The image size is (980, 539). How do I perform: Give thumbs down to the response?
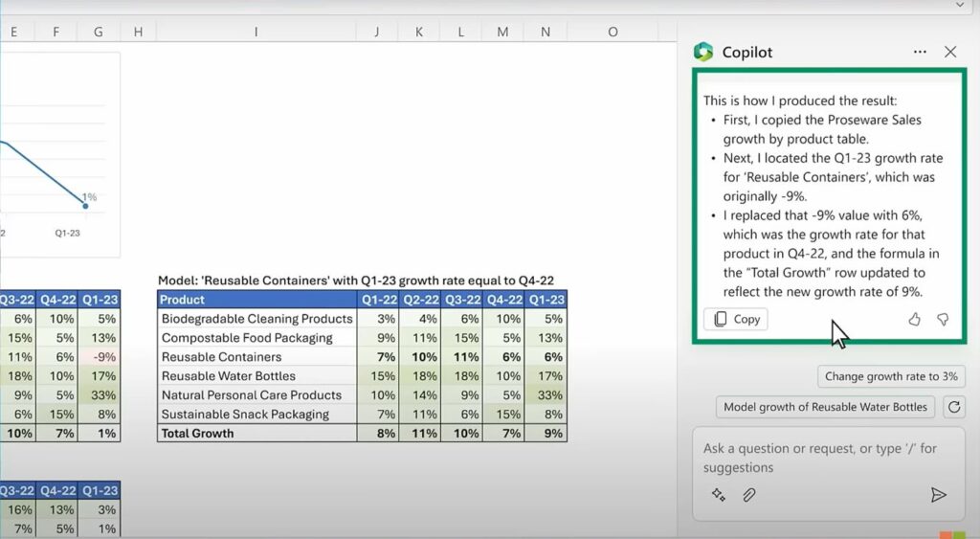click(x=943, y=319)
